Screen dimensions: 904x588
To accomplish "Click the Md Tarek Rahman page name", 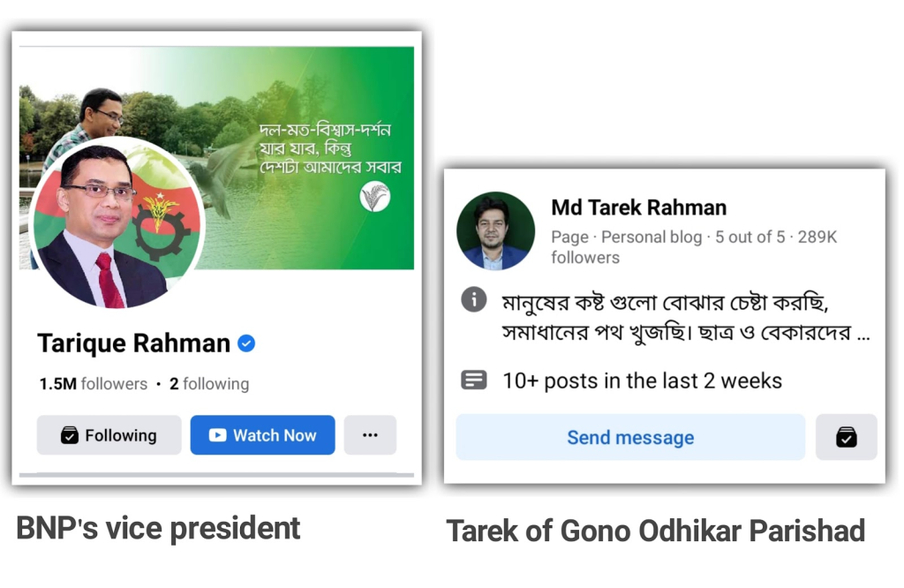I will (x=639, y=207).
